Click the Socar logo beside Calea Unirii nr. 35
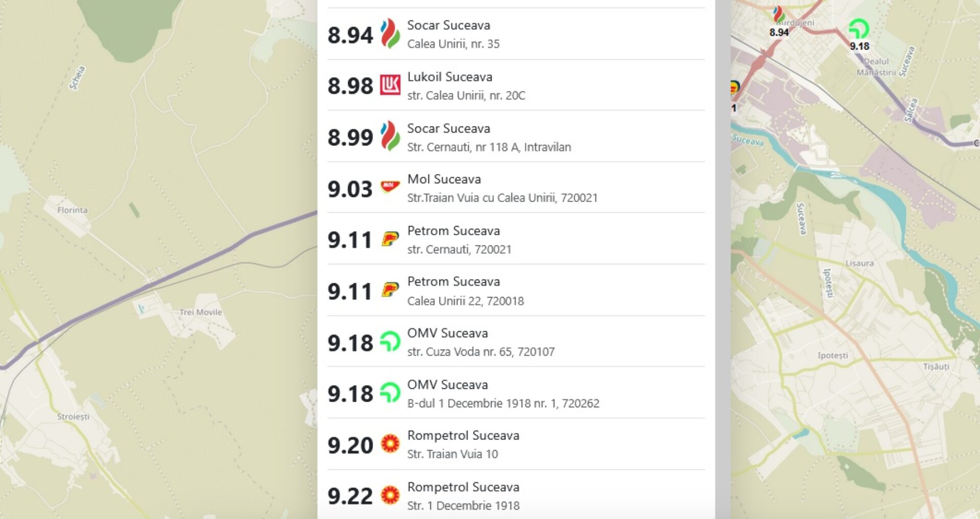Viewport: 980px width, 519px height. (x=390, y=34)
